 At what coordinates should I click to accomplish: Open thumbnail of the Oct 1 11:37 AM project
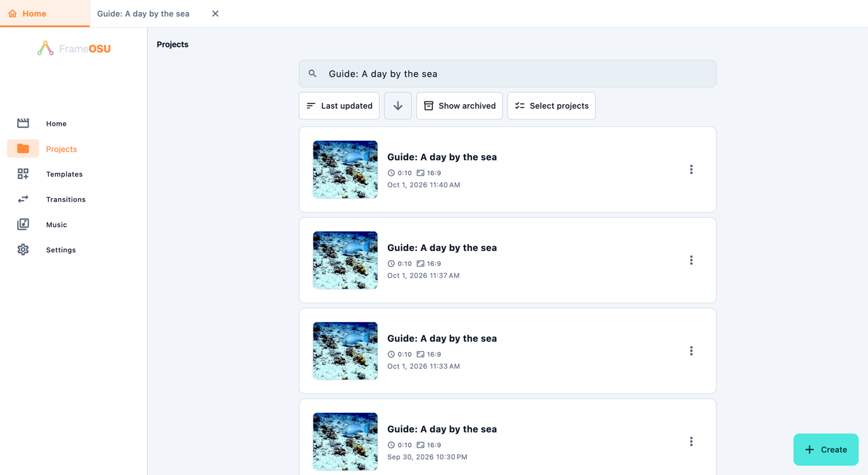345,260
